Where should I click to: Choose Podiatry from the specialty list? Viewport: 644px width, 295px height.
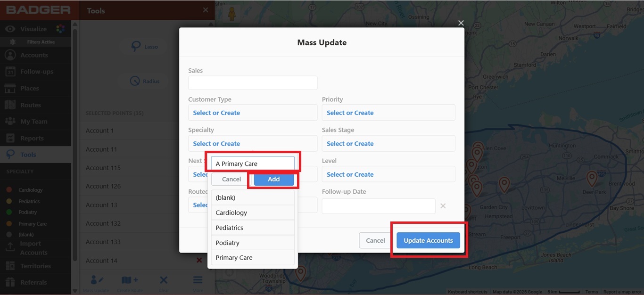253,243
